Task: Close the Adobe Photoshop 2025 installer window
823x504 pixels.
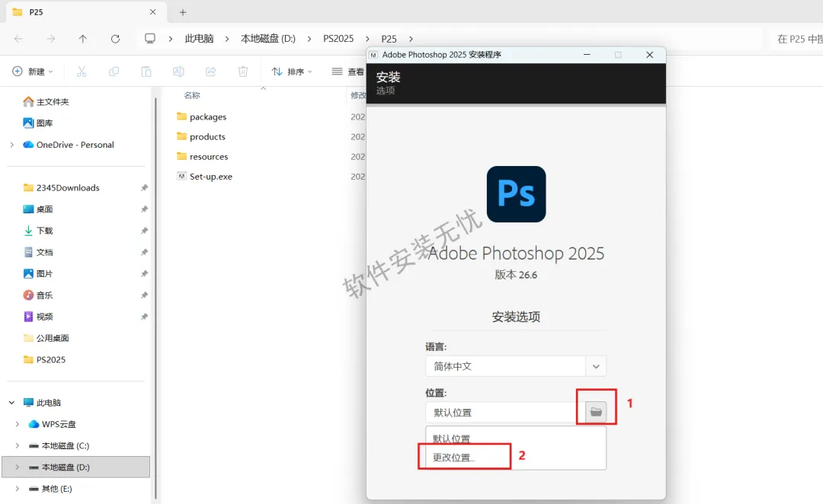Action: [649, 55]
